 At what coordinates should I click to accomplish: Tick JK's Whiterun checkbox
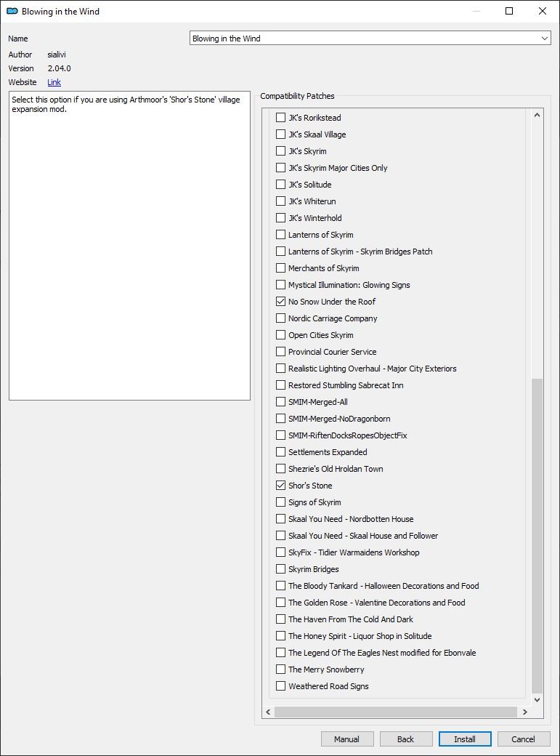tap(280, 201)
